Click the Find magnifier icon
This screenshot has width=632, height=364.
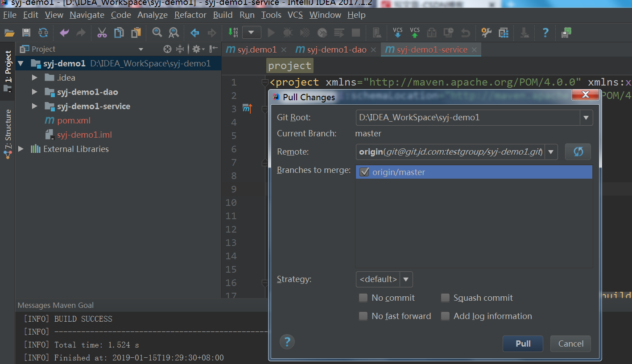pos(157,33)
